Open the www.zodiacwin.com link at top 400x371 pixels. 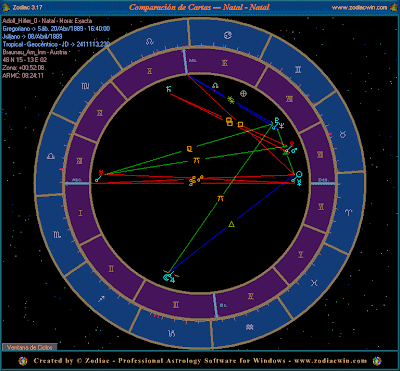359,7
